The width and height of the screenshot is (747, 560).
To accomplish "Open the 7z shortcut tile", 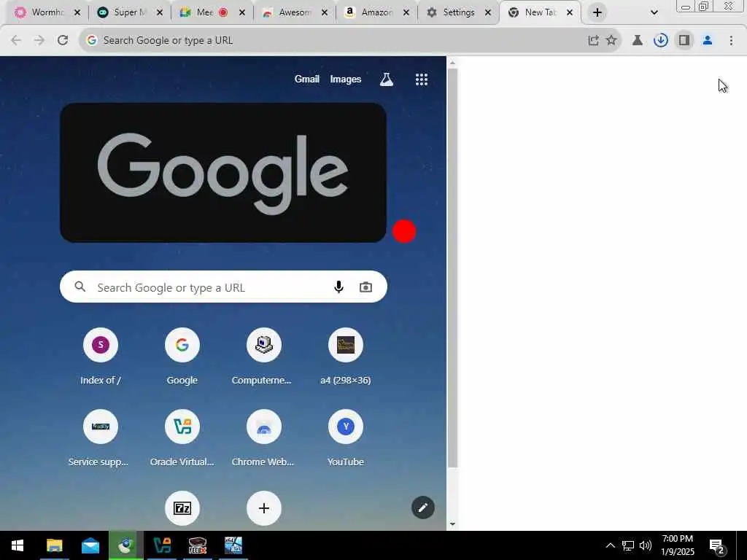I will point(182,508).
